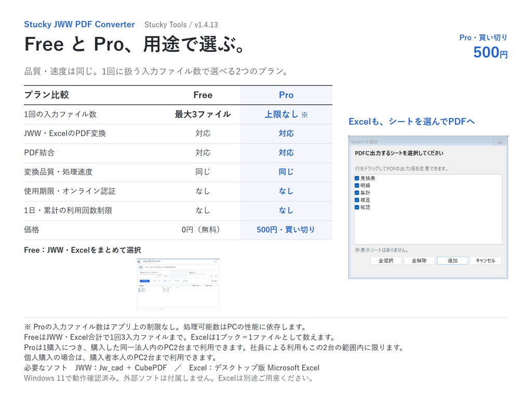Click the PDFに出力するシートを選択してください prompt
Image resolution: width=532 pixels, height=399 pixels.
point(399,153)
